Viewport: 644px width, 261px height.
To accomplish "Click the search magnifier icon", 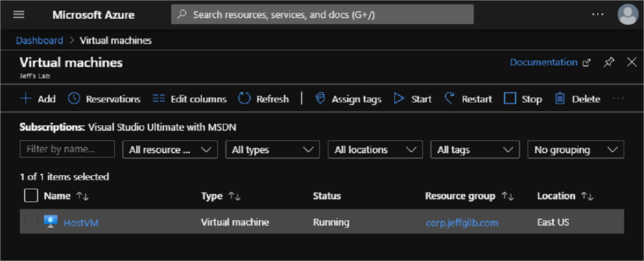I will coord(182,14).
